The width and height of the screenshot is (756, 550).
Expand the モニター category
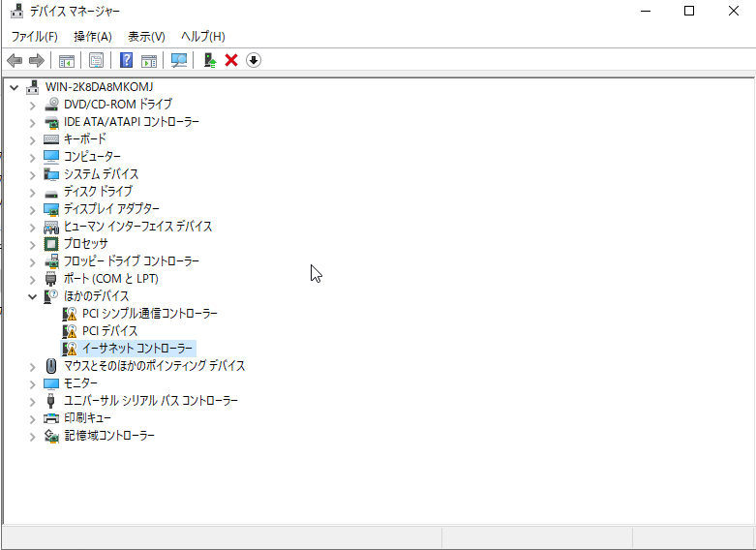tap(32, 384)
